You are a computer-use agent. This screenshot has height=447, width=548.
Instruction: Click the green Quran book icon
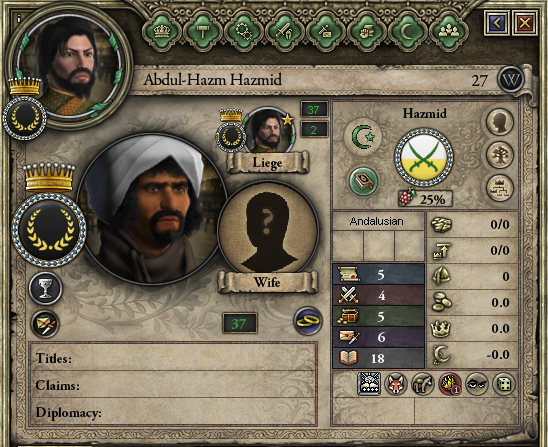pyautogui.click(x=363, y=181)
